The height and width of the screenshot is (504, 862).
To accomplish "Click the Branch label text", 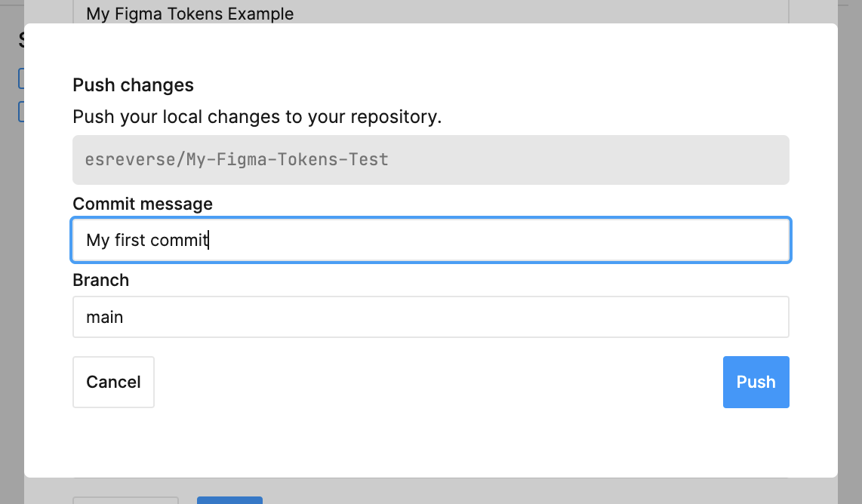I will coord(100,280).
